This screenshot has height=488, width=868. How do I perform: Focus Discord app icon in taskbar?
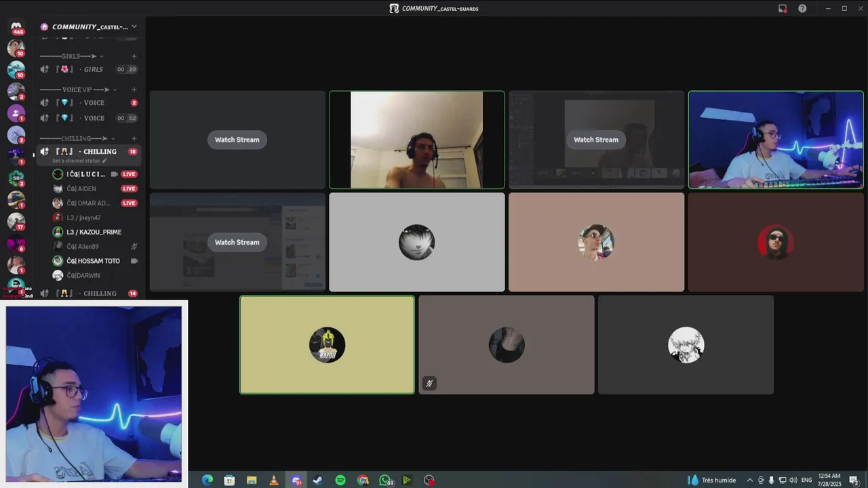click(x=296, y=480)
